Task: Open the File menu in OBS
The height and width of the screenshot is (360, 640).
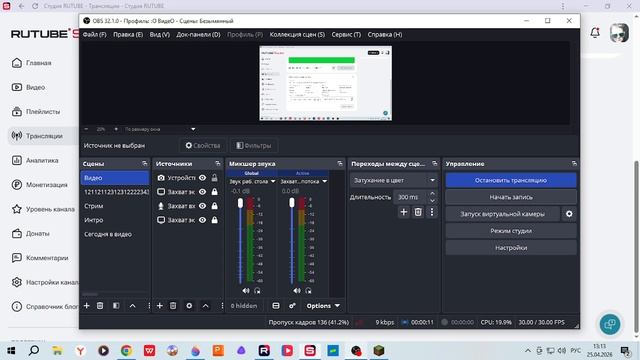Action: click(94, 35)
